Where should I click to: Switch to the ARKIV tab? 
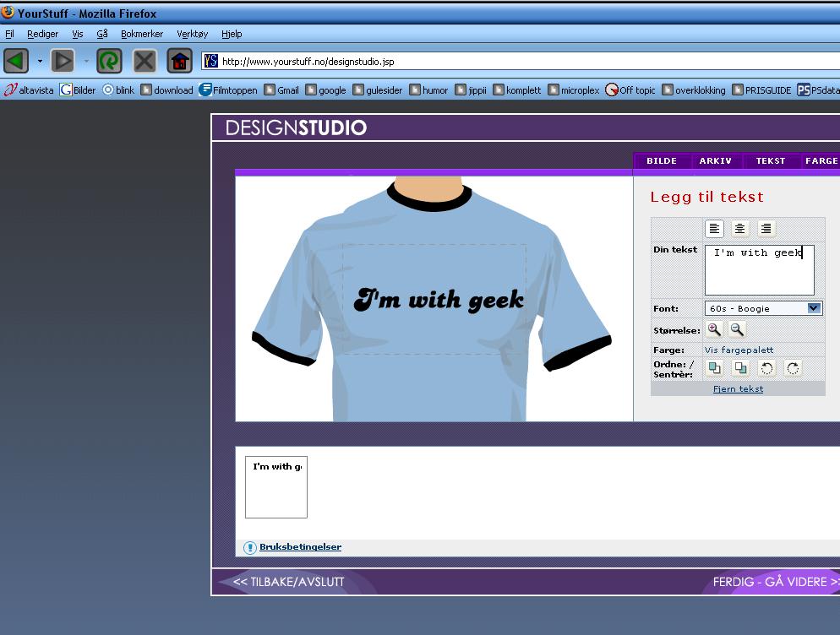click(x=715, y=160)
